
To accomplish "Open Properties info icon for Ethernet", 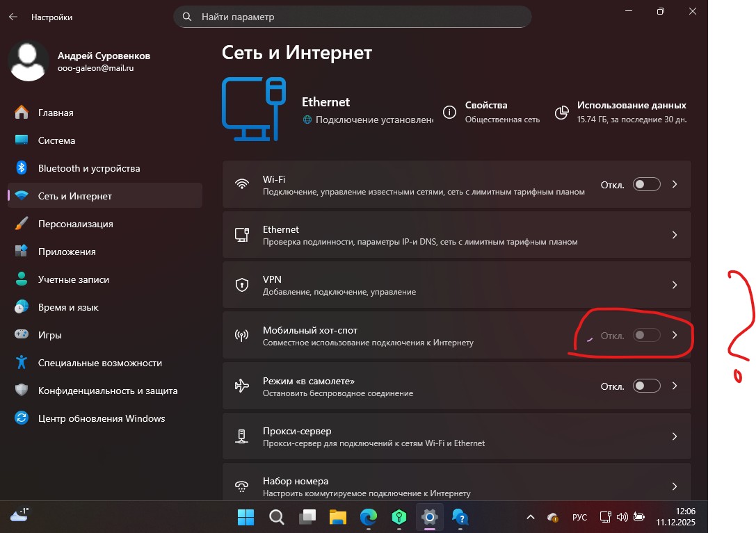I will coord(450,112).
